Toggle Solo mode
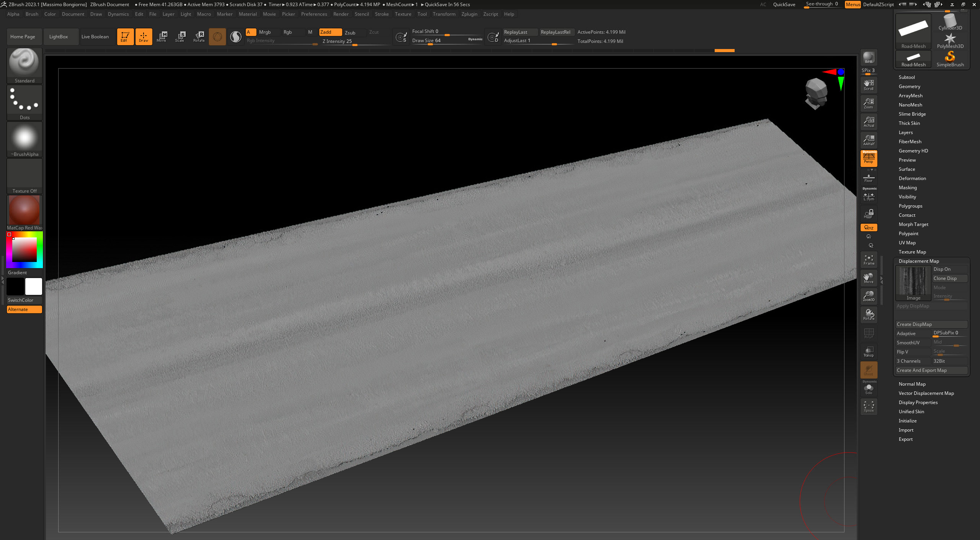 tap(869, 388)
